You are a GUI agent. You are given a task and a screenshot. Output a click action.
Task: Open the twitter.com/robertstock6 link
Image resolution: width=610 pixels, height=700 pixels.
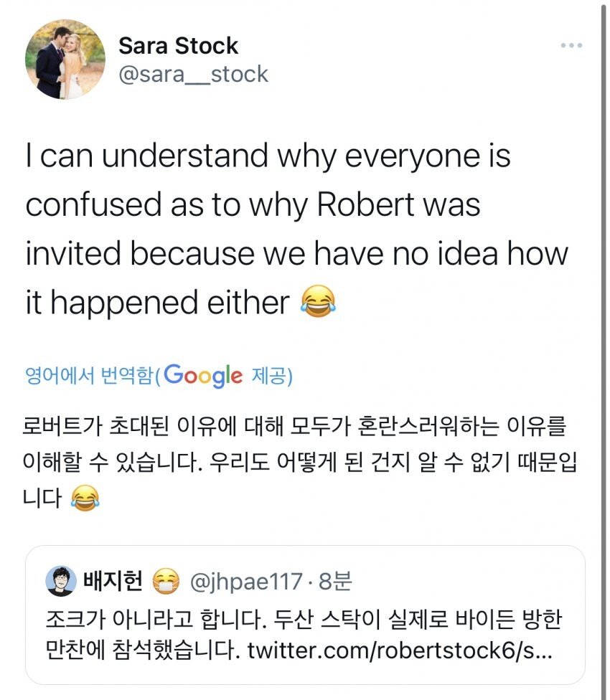pyautogui.click(x=400, y=651)
